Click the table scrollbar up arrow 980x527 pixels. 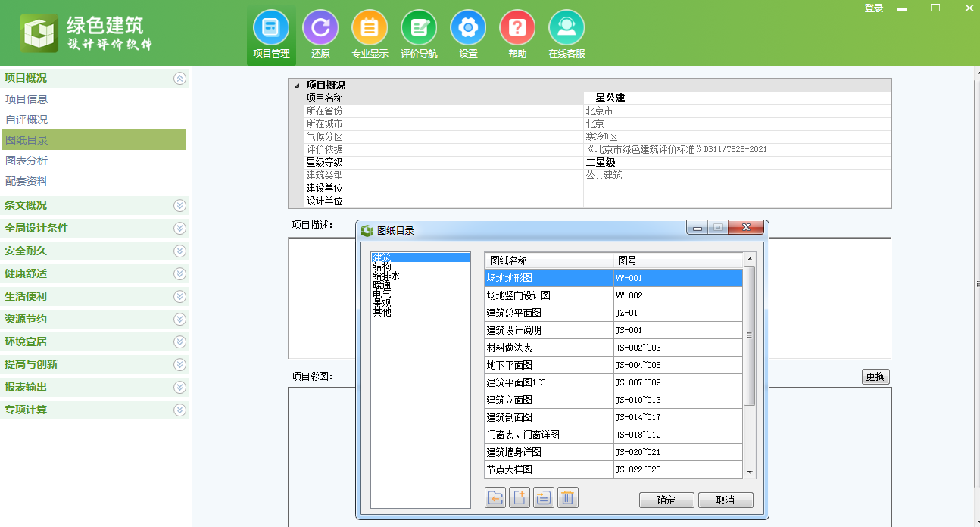click(750, 259)
